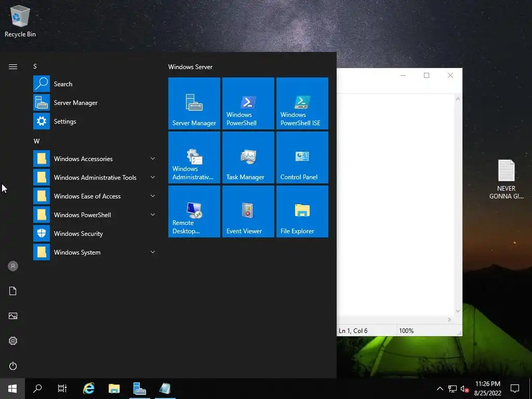Open the Search app in Start list
Image resolution: width=532 pixels, height=399 pixels.
[95, 84]
